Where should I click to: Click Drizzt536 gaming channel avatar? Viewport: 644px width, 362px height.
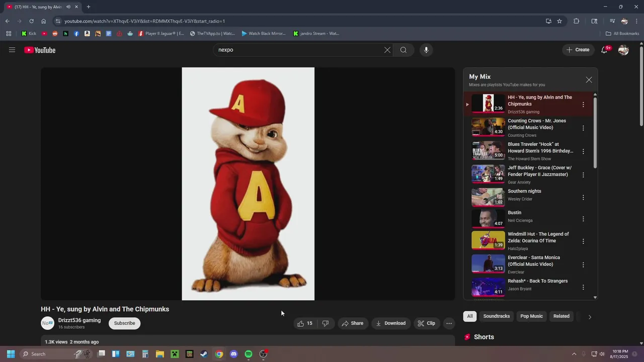click(48, 323)
